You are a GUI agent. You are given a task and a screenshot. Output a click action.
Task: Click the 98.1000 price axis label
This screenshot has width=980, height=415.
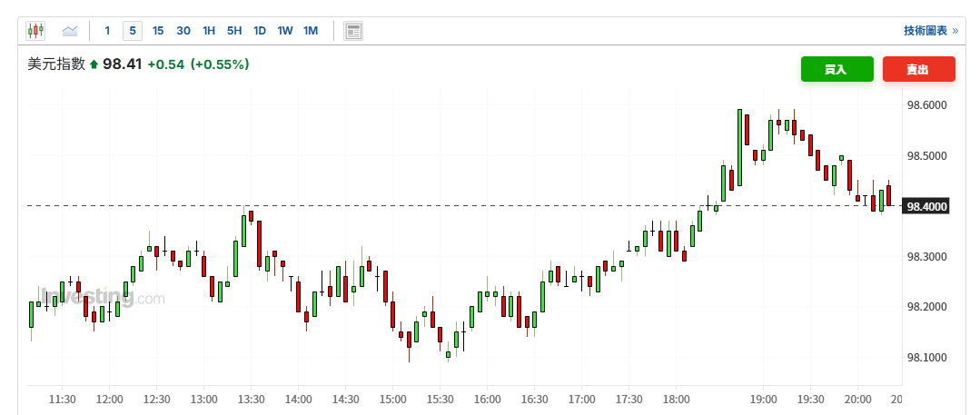tap(926, 358)
